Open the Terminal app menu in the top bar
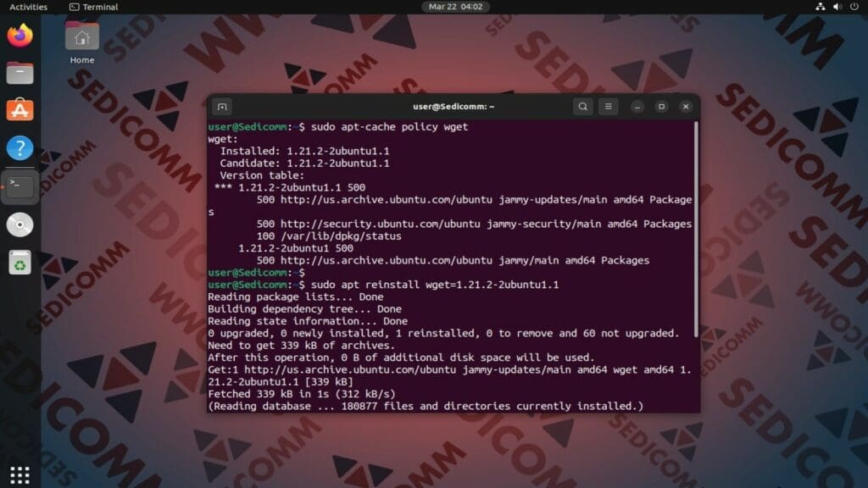 [x=93, y=7]
